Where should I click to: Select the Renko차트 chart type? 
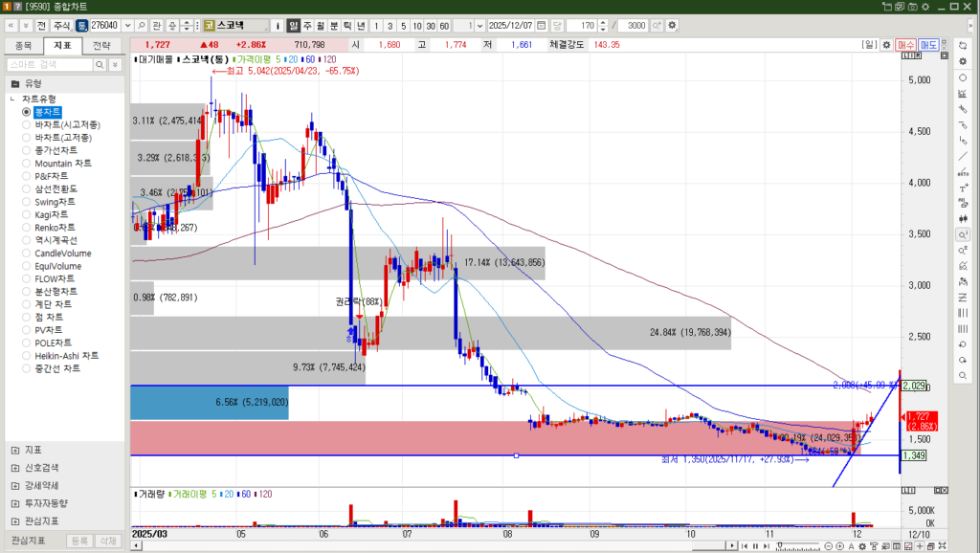click(55, 228)
